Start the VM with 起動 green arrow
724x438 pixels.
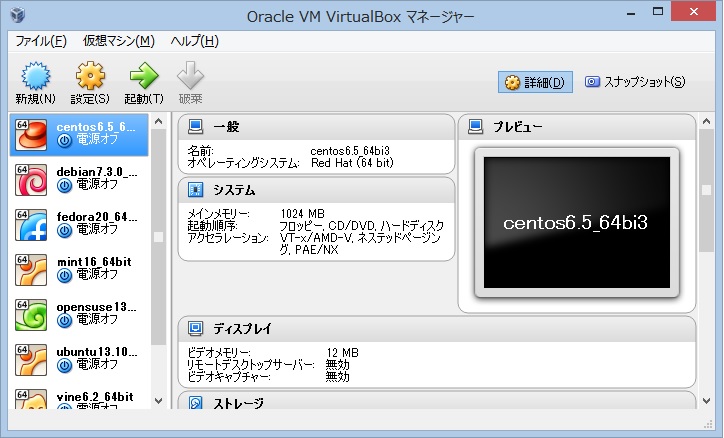(144, 76)
